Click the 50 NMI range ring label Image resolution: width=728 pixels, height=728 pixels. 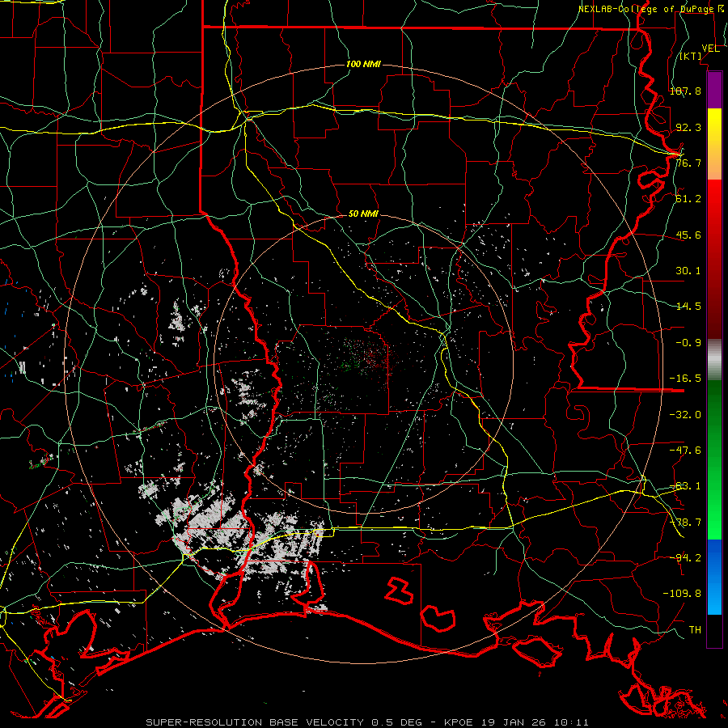[x=363, y=214]
